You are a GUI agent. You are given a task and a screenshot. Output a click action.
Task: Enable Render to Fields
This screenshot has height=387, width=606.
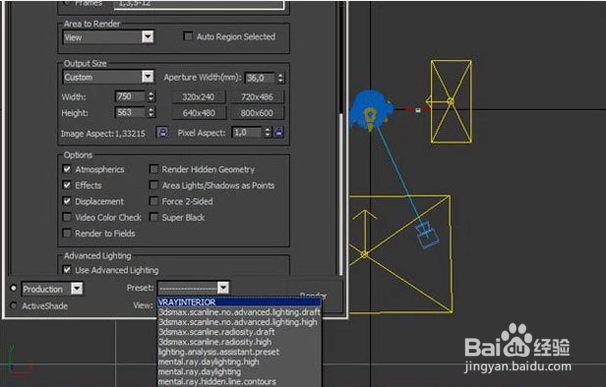coord(67,233)
